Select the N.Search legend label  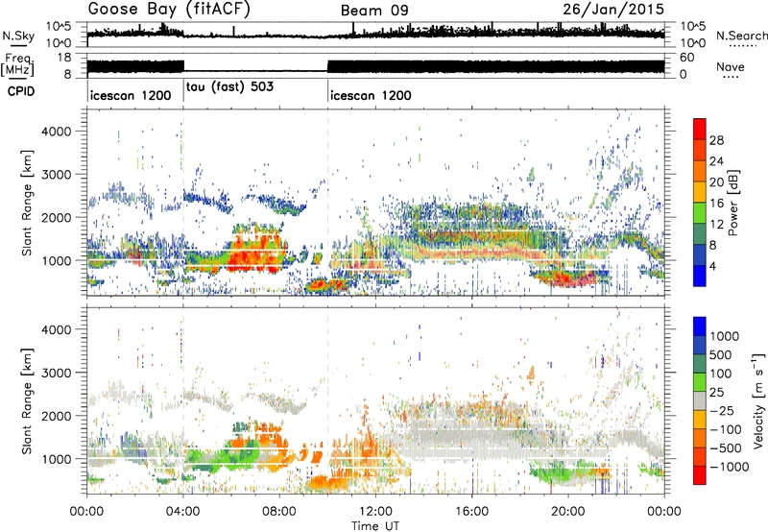pyautogui.click(x=741, y=36)
